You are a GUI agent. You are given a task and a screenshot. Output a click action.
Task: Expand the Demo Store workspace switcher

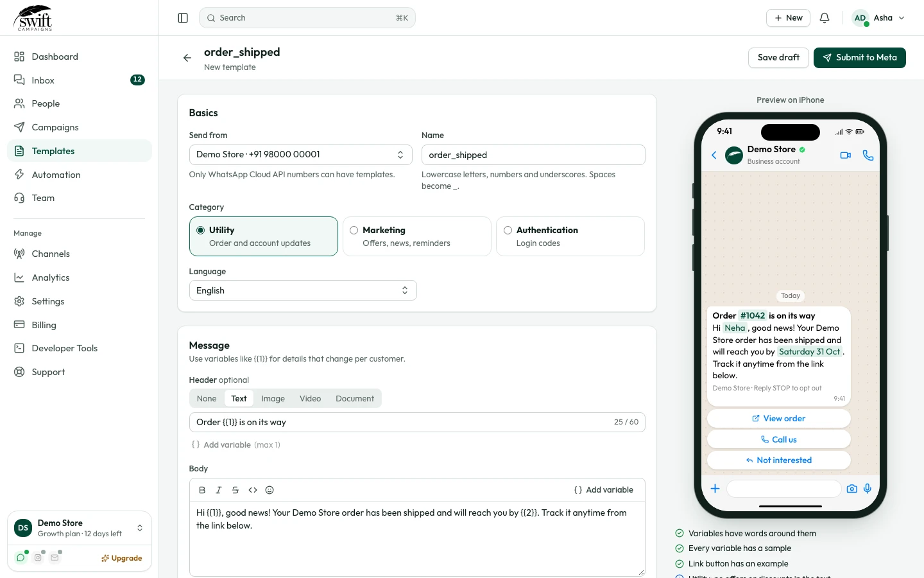(x=80, y=528)
